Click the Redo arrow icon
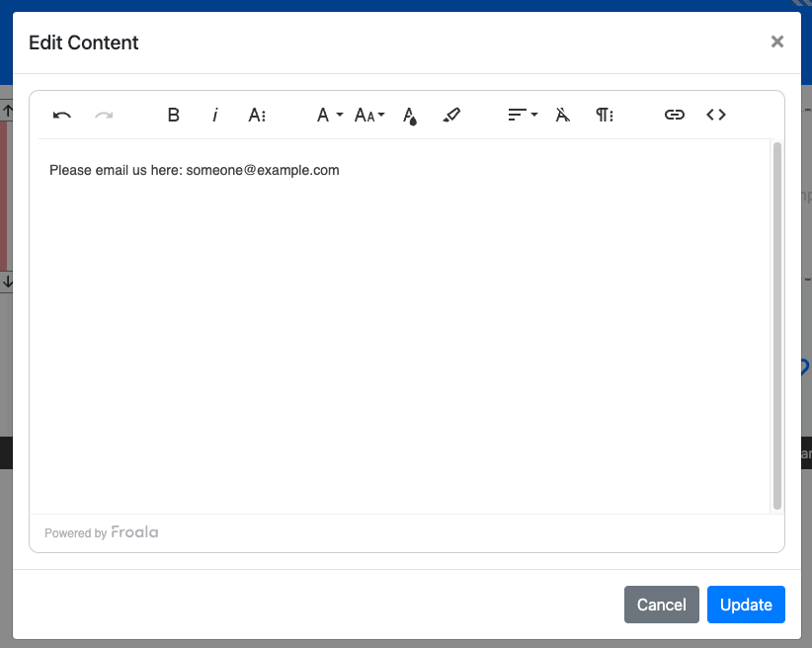Image resolution: width=812 pixels, height=648 pixels. (104, 115)
